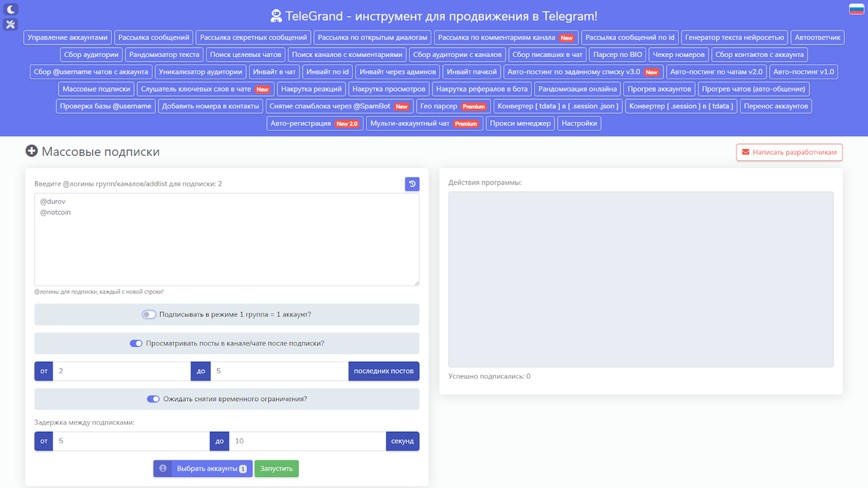This screenshot has width=868, height=488.
Task: Enable the 1 группа = 1 аккаунт mode toggle
Action: point(149,314)
